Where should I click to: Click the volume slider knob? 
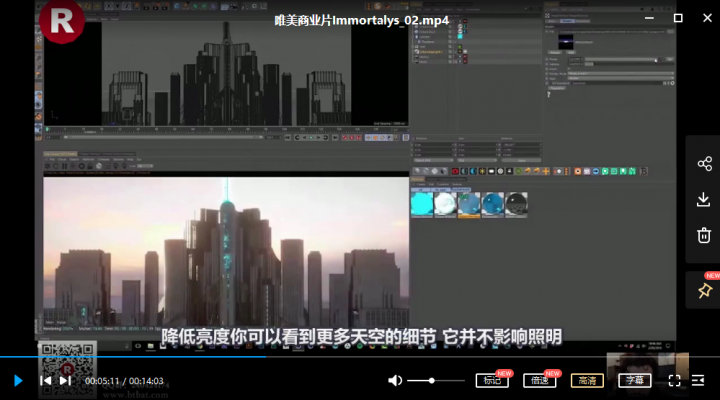(432, 381)
